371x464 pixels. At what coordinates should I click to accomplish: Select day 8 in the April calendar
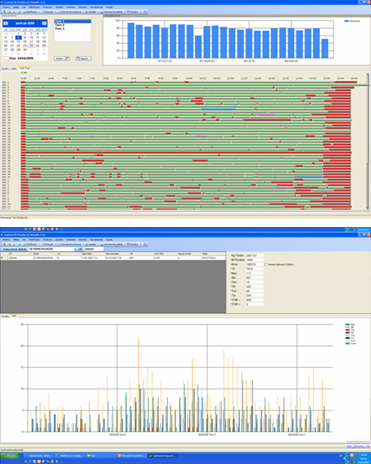(18, 38)
